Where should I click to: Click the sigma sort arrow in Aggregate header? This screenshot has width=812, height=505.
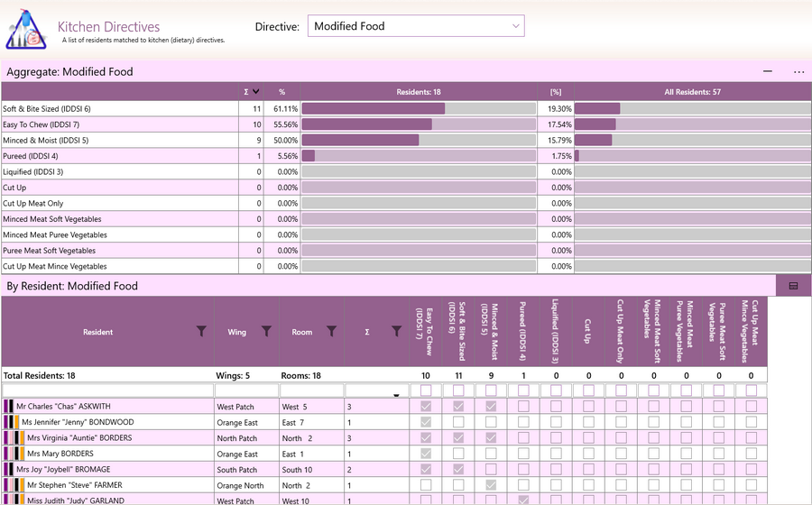pyautogui.click(x=255, y=92)
